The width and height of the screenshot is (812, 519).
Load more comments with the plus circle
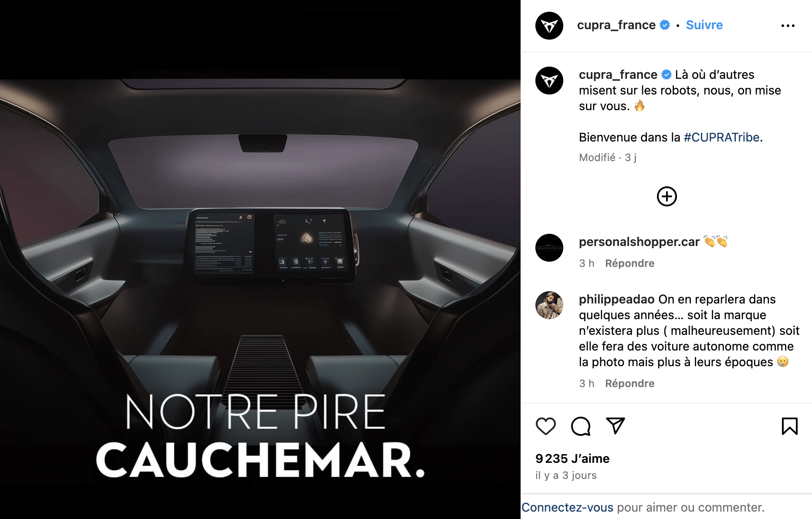667,196
